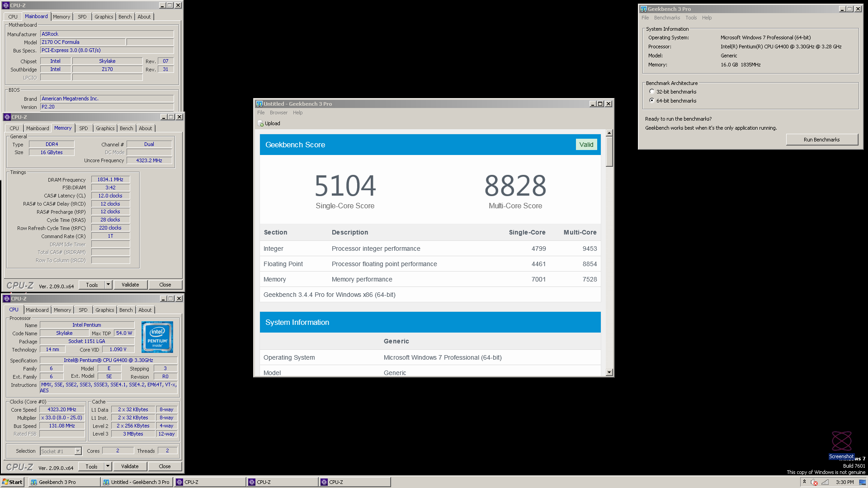Switch to Graphics tab in CPU-Z CPU window

(x=105, y=310)
